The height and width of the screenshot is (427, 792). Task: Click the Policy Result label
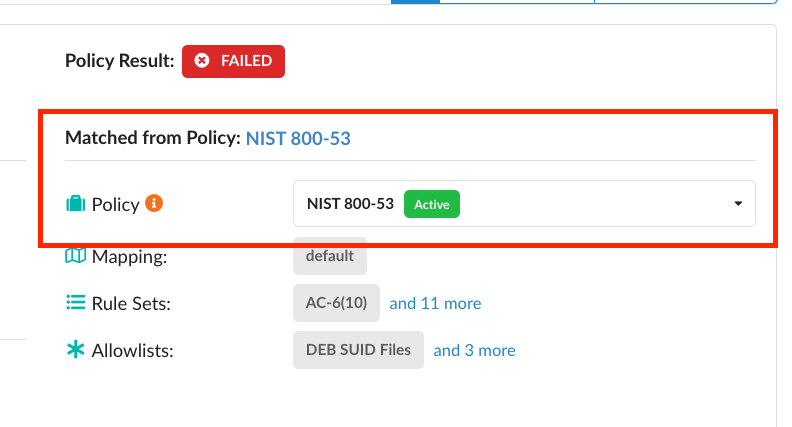click(x=118, y=61)
